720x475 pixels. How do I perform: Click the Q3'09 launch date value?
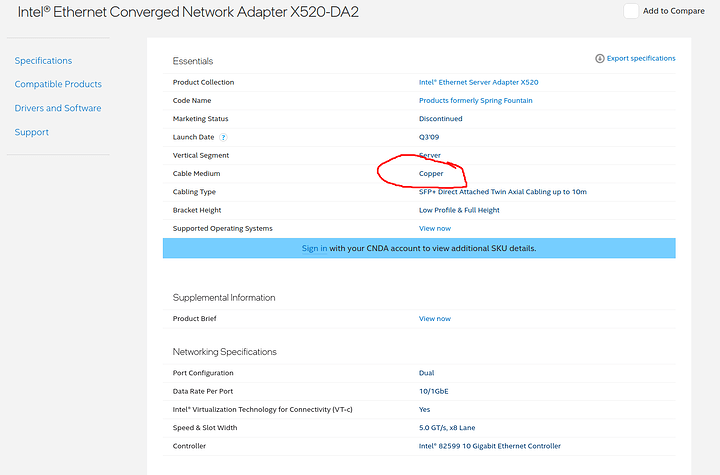pos(430,137)
